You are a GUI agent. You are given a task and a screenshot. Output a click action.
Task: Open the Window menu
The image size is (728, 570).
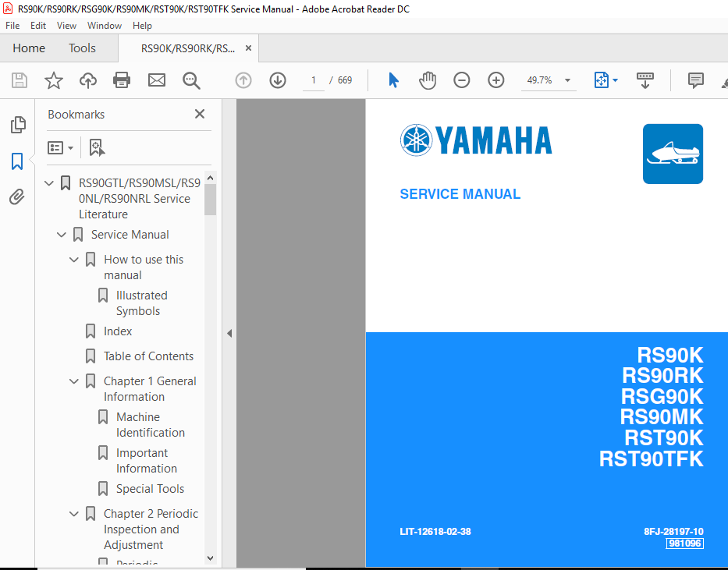point(105,26)
